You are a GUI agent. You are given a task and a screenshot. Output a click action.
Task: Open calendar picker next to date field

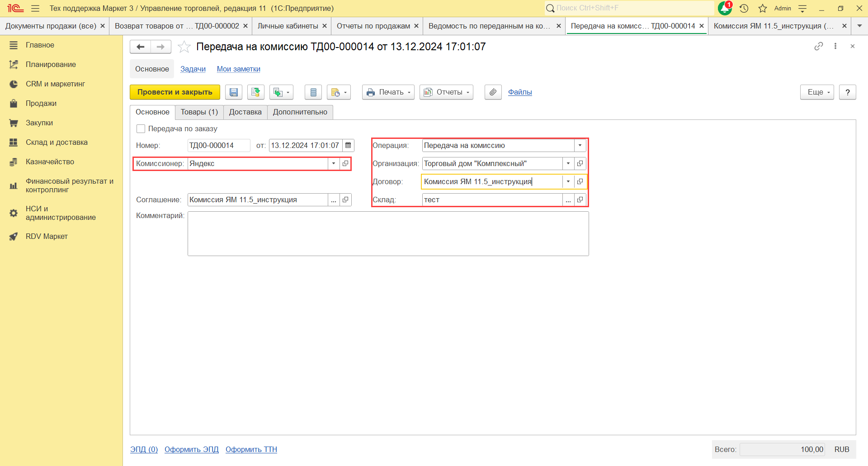(348, 145)
